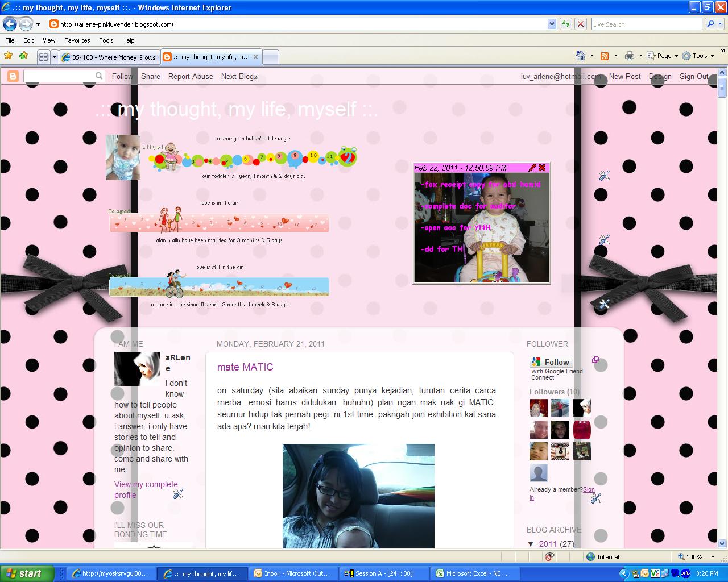Click the New Post link
The width and height of the screenshot is (728, 582).
point(624,76)
